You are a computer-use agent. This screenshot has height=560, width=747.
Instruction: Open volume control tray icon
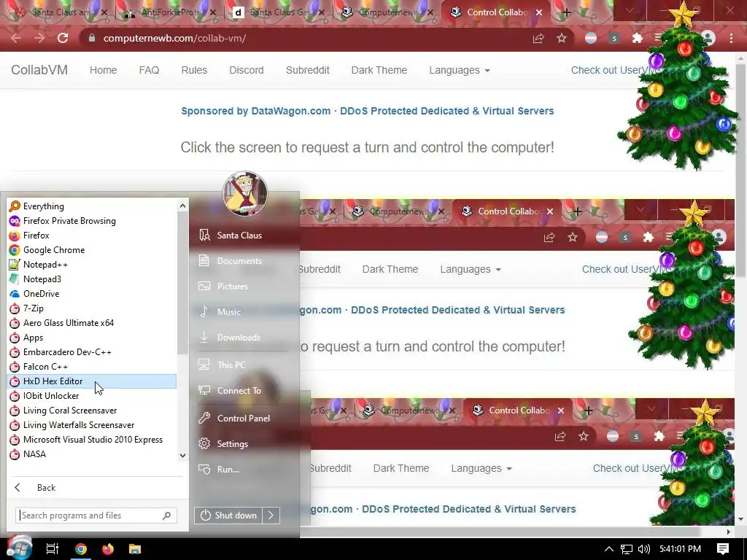643,549
